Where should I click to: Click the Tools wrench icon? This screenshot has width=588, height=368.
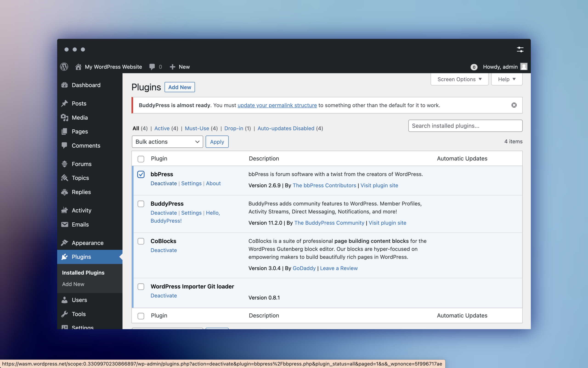65,314
